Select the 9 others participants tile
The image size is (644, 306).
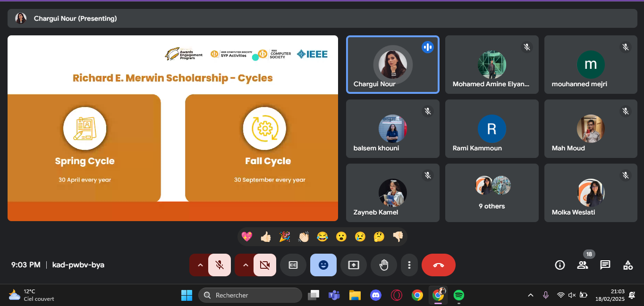pos(491,193)
